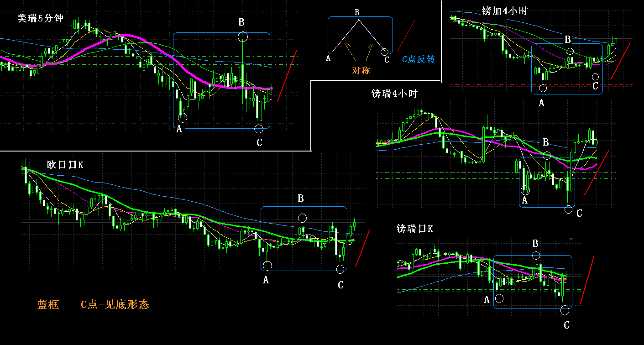Image resolution: width=644 pixels, height=345 pixels.
Task: Click letter C below the 美瑞5分钟 chart box
Action: point(259,143)
